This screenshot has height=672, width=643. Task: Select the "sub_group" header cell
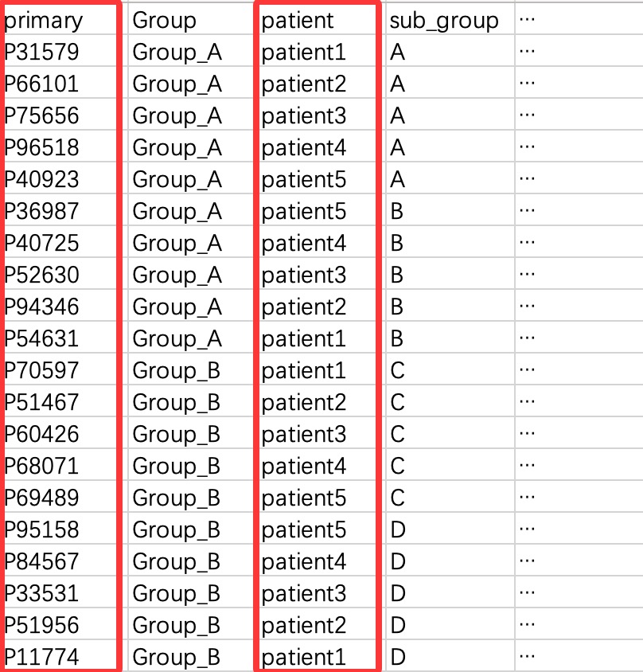pyautogui.click(x=444, y=21)
